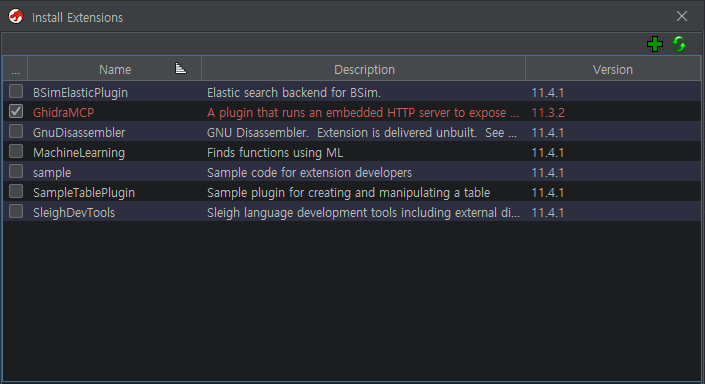Click the 11.4.1 version of MachineLearning
705x384 pixels.
pos(548,152)
